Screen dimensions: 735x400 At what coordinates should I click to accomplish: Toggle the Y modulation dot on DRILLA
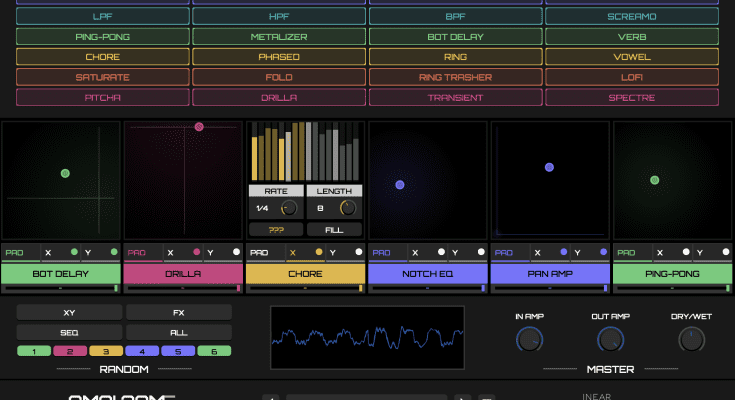click(236, 253)
